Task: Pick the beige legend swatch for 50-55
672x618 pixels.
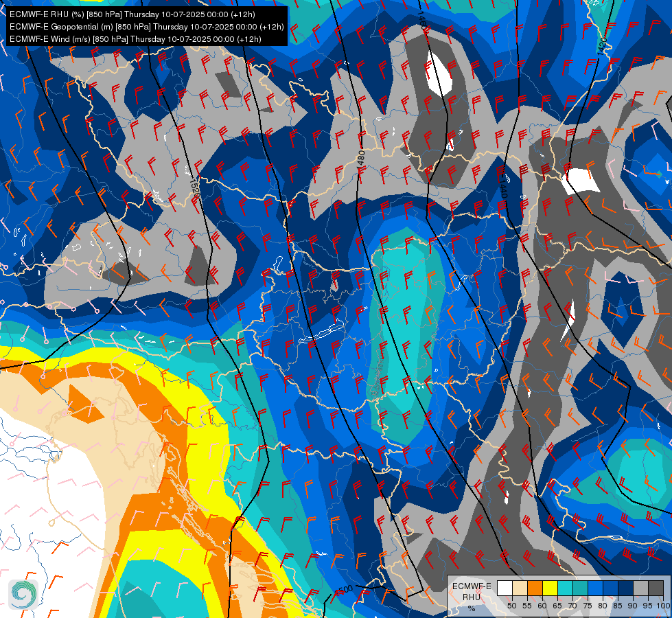Action: [520, 588]
